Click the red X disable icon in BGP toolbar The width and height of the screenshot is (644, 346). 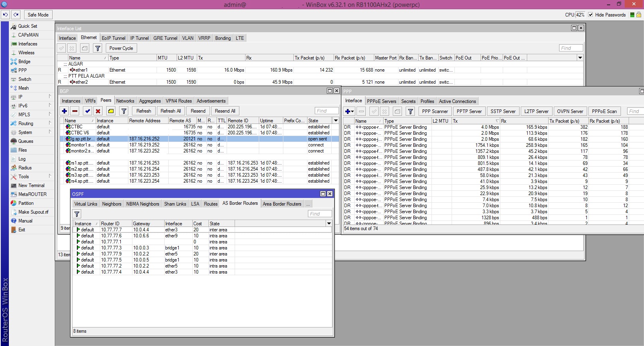[x=98, y=111]
